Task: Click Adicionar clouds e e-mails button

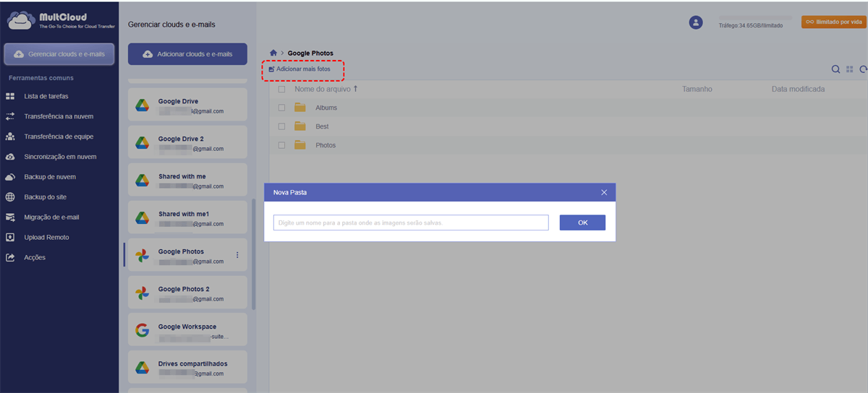Action: coord(187,54)
